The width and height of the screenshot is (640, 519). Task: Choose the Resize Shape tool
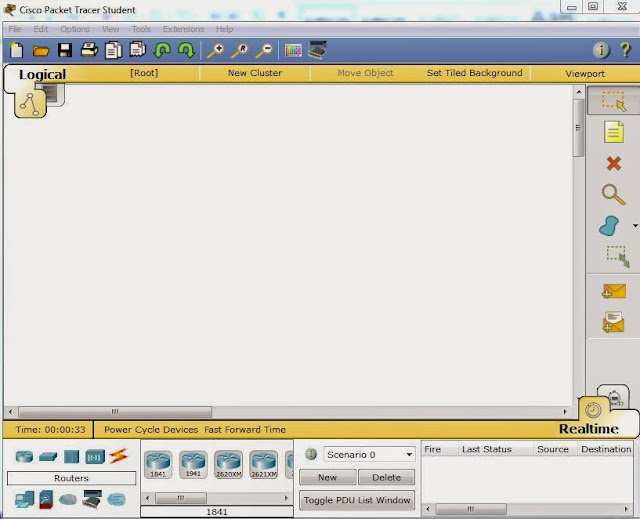[618, 256]
